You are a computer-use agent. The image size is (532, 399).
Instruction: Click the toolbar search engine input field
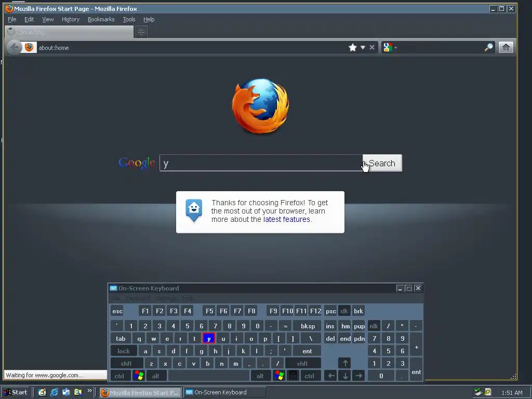441,47
